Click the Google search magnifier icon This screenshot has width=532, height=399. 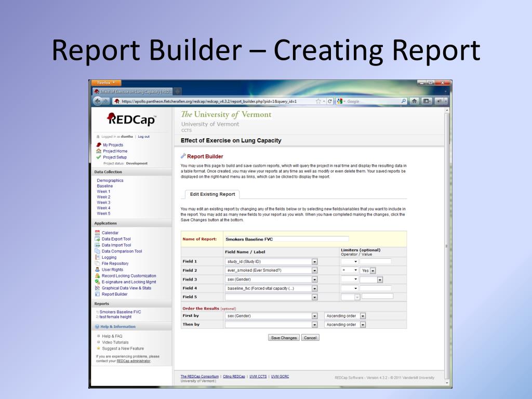coord(403,101)
